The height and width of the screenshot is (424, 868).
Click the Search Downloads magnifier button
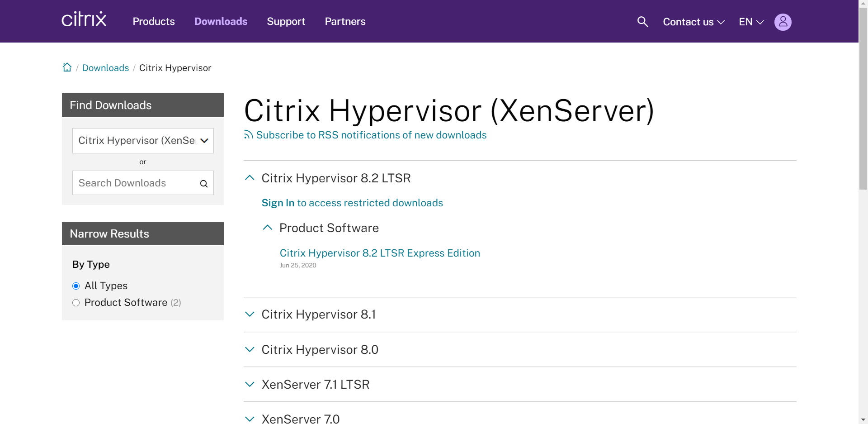[x=204, y=183]
